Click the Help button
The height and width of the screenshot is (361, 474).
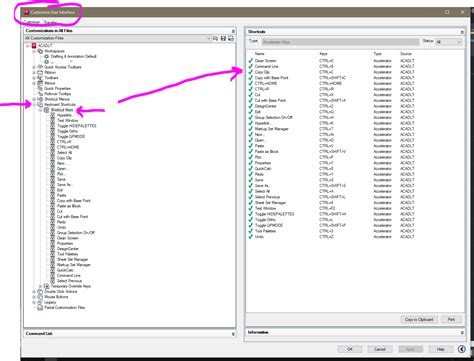pyautogui.click(x=441, y=349)
